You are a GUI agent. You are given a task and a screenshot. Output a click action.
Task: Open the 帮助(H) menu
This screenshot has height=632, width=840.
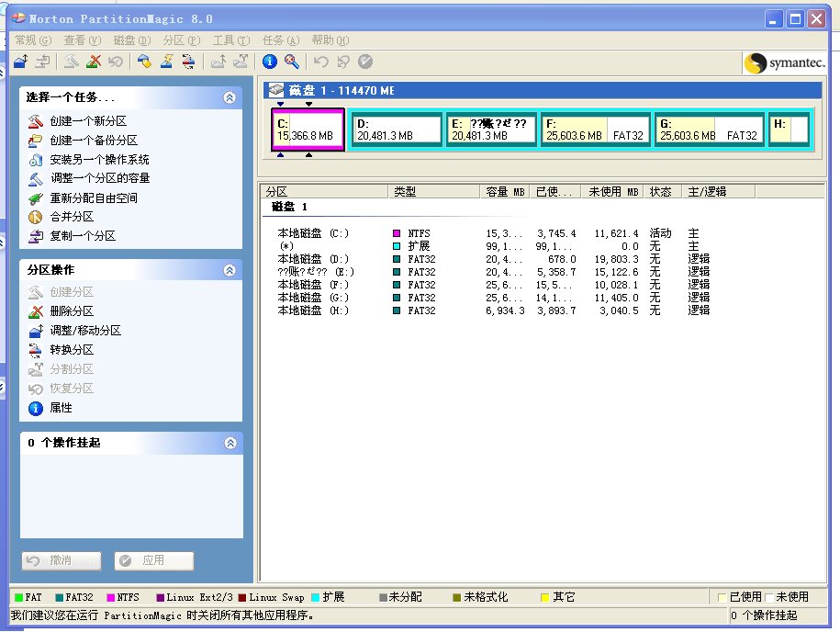coord(330,40)
